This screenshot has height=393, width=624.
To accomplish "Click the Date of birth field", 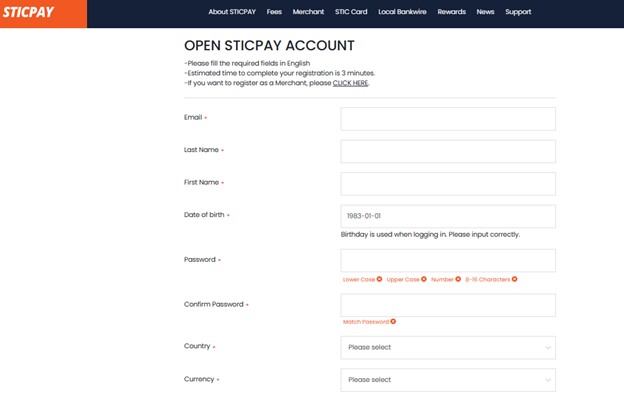I will (x=448, y=216).
